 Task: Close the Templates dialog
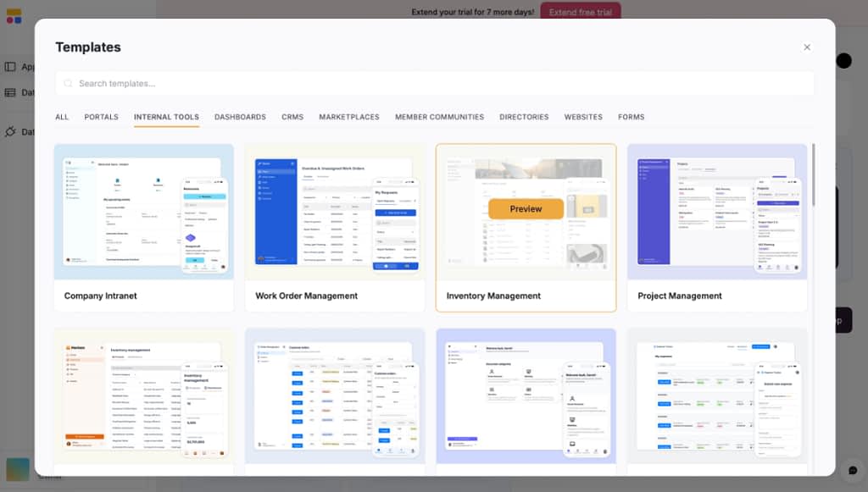pyautogui.click(x=807, y=47)
